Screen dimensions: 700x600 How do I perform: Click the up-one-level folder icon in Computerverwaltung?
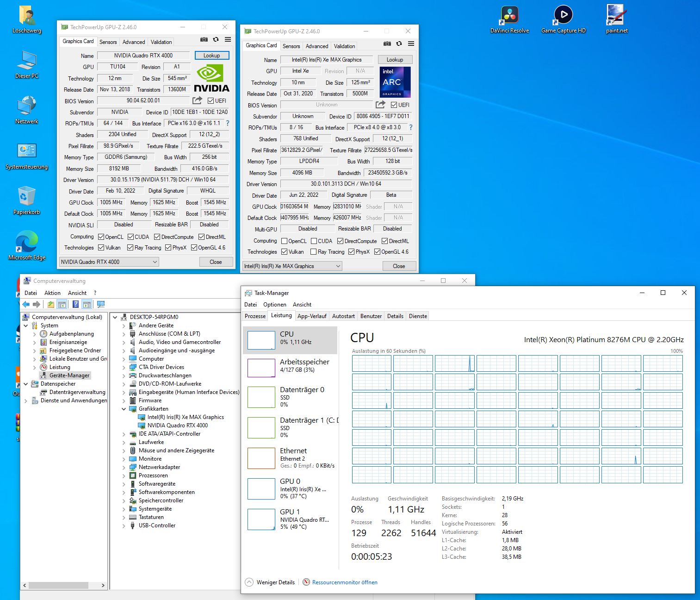pyautogui.click(x=50, y=304)
